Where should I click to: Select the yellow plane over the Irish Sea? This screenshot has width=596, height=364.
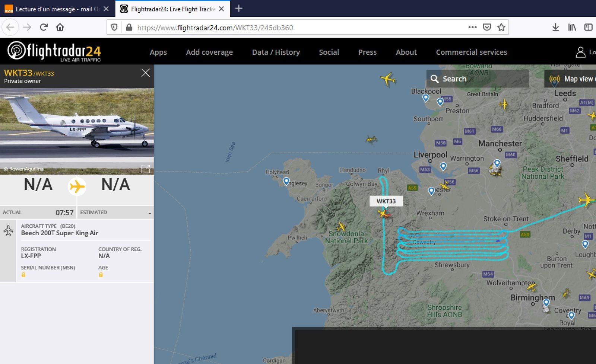[x=388, y=79]
